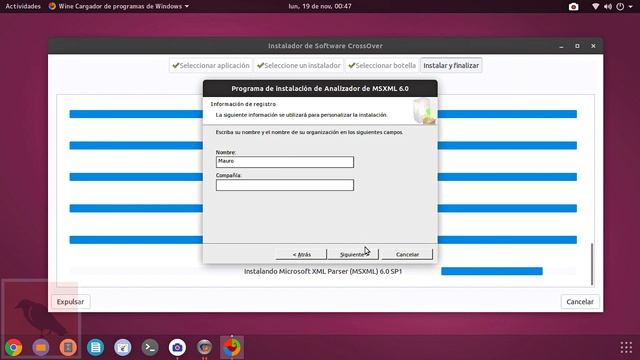Click the CrossOver task list scrollbar

point(592,264)
